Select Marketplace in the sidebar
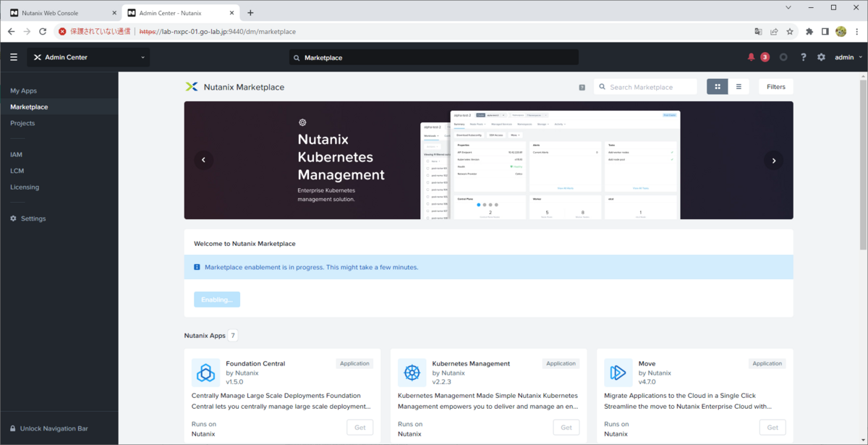The image size is (868, 445). click(x=59, y=107)
